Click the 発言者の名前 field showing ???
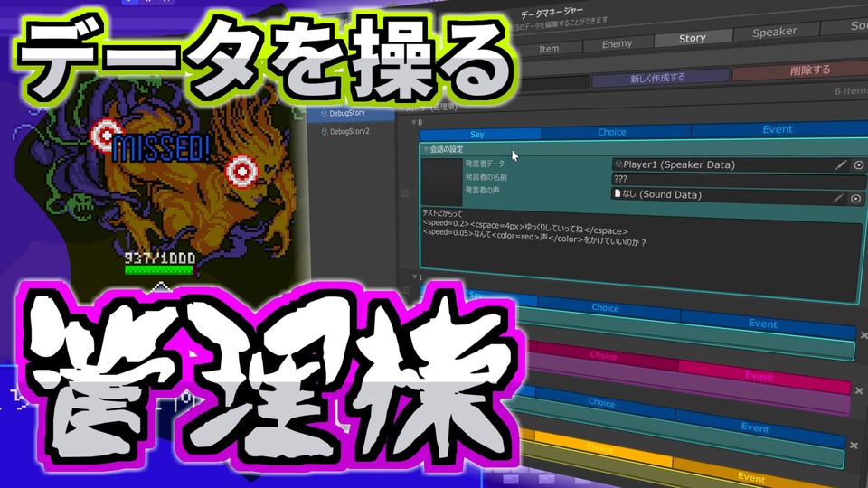Viewport: 868px width, 488px height. (739, 179)
